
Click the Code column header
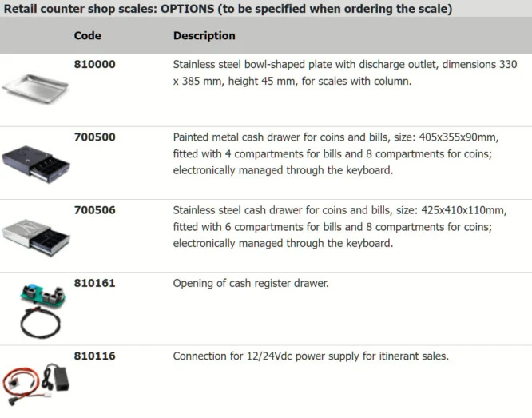(x=87, y=35)
